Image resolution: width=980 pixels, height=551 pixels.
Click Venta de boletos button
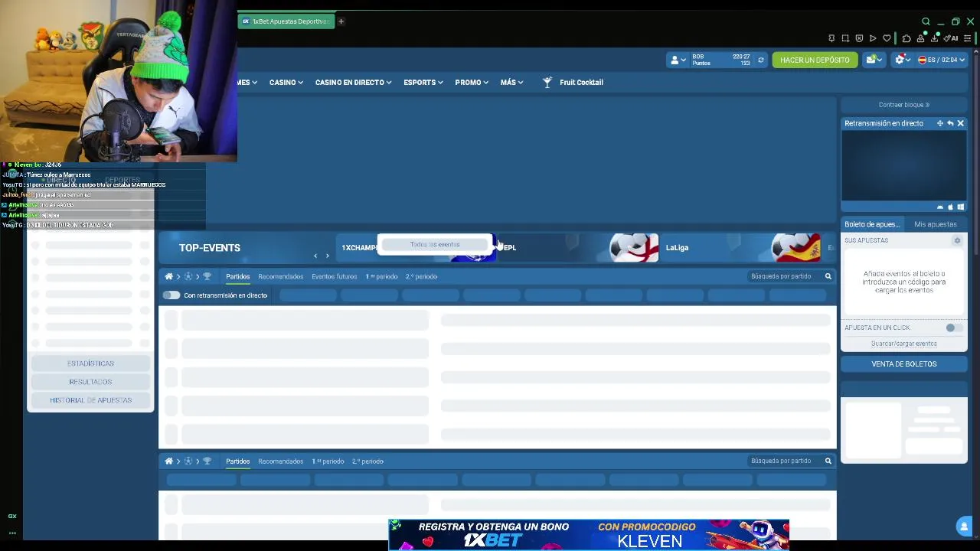[x=903, y=364]
